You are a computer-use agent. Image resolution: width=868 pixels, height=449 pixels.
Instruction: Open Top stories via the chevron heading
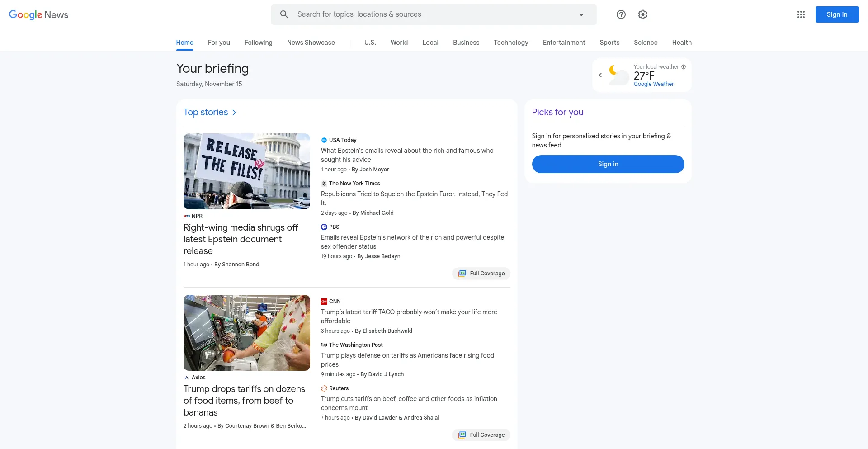coord(210,112)
